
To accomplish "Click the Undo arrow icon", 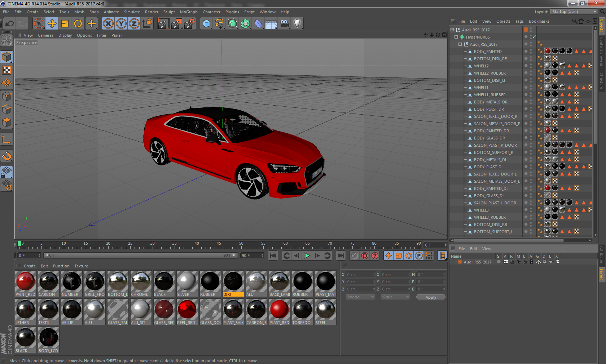I will pyautogui.click(x=9, y=24).
